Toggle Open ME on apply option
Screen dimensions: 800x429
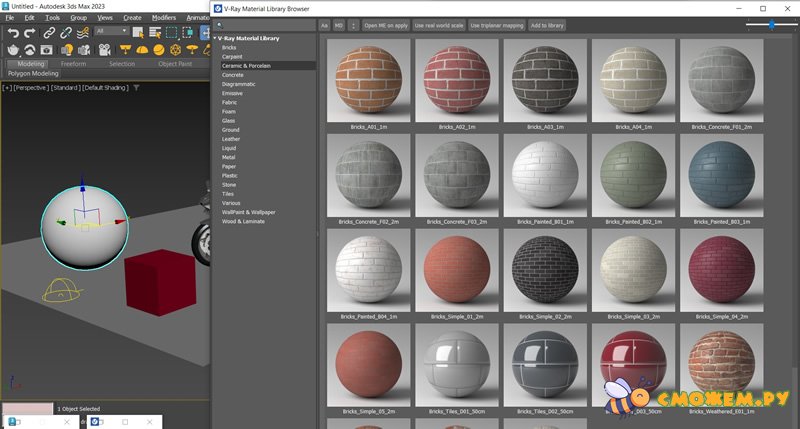pyautogui.click(x=385, y=24)
